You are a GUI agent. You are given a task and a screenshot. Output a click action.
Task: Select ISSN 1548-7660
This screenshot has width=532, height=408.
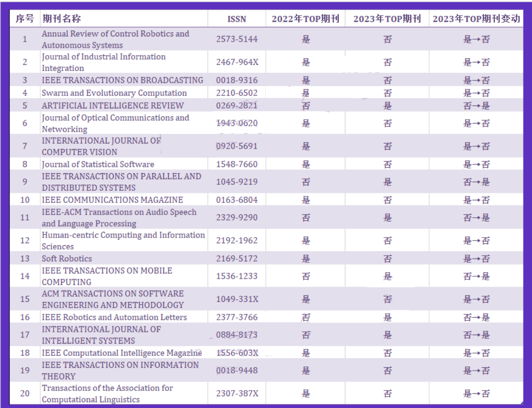click(237, 164)
